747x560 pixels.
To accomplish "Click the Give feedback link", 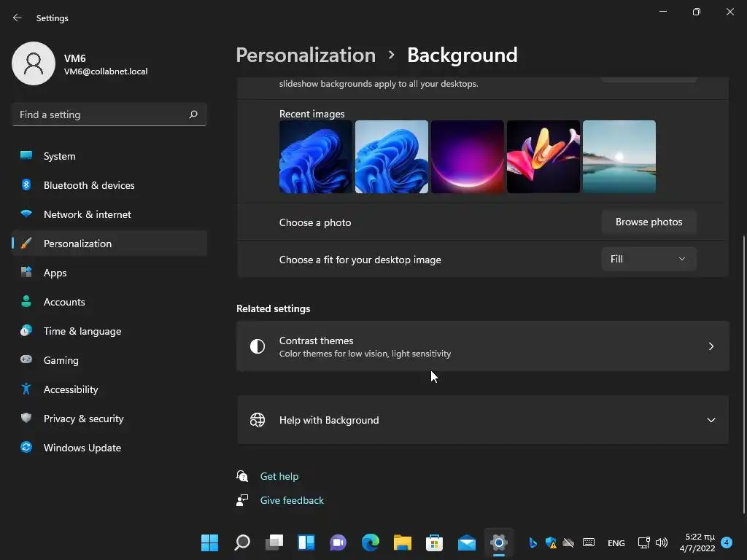I will (292, 500).
